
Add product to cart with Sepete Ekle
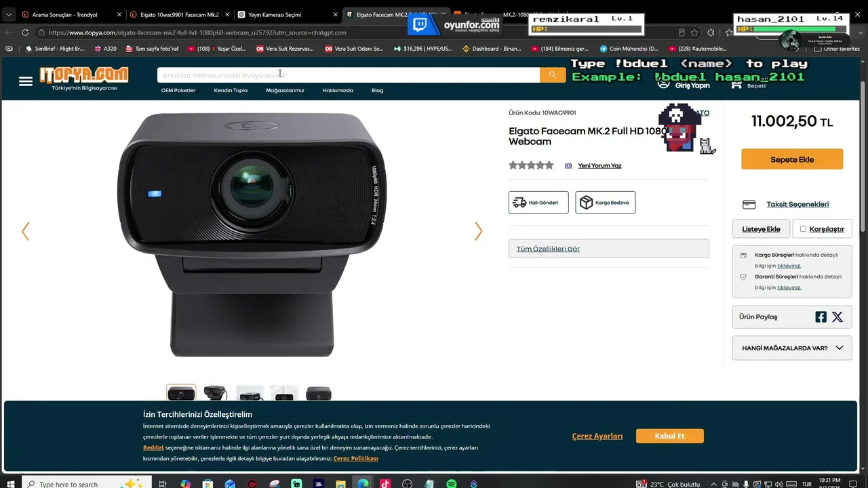(792, 159)
